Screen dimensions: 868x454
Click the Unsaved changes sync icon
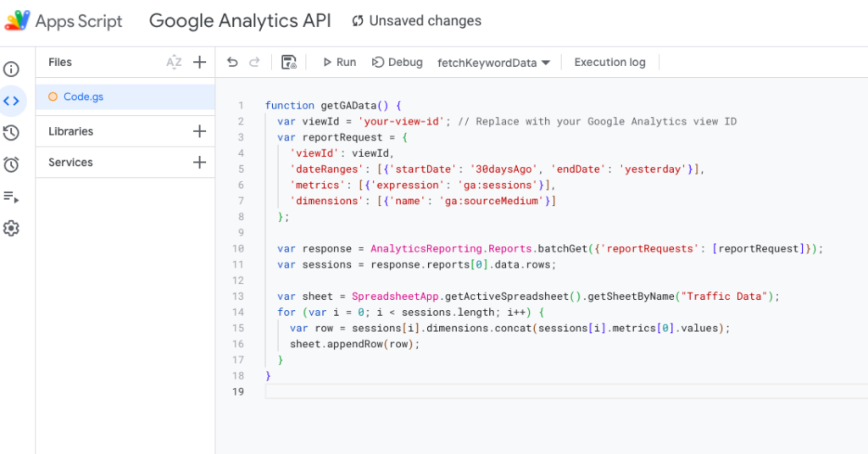click(x=358, y=21)
